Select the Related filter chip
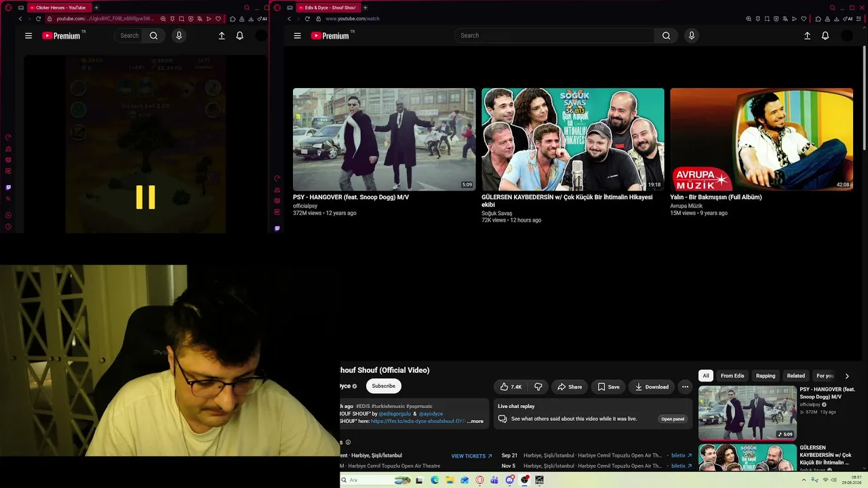Image resolution: width=868 pixels, height=488 pixels. tap(796, 376)
